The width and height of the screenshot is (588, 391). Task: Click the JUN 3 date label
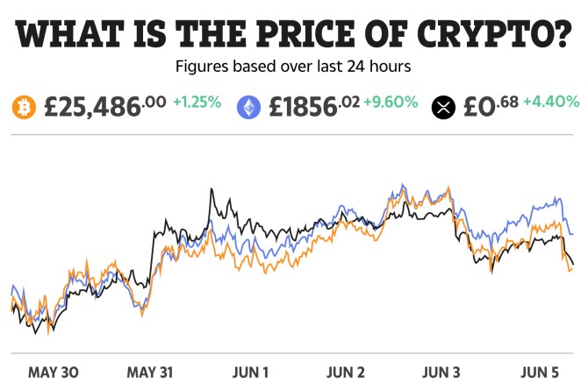(441, 373)
